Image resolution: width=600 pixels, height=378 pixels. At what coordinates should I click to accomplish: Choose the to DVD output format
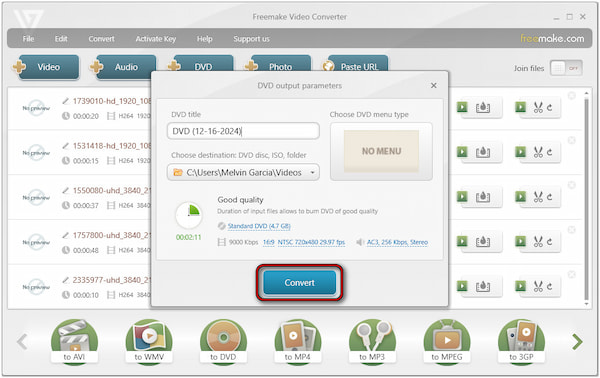coord(223,341)
